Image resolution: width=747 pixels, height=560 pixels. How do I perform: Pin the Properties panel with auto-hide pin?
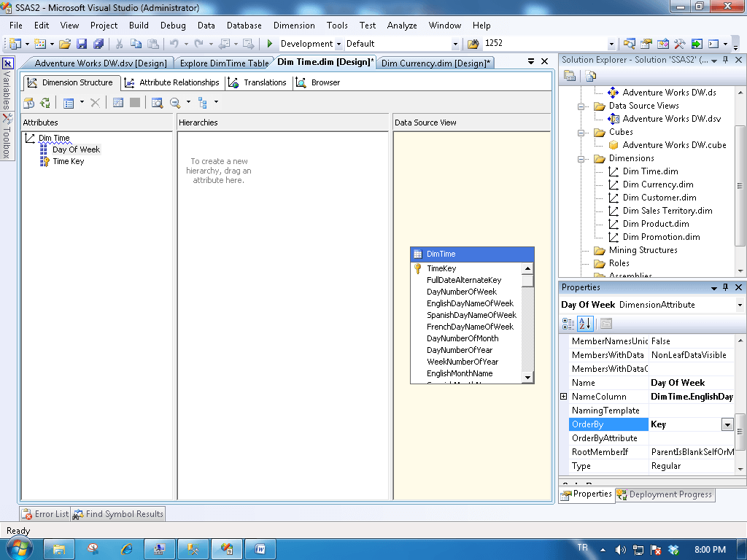[726, 287]
